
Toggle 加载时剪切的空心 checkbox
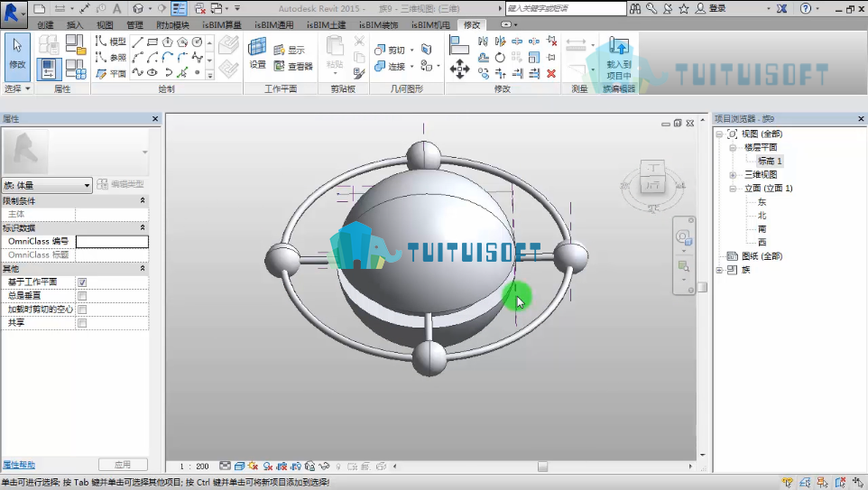click(82, 310)
